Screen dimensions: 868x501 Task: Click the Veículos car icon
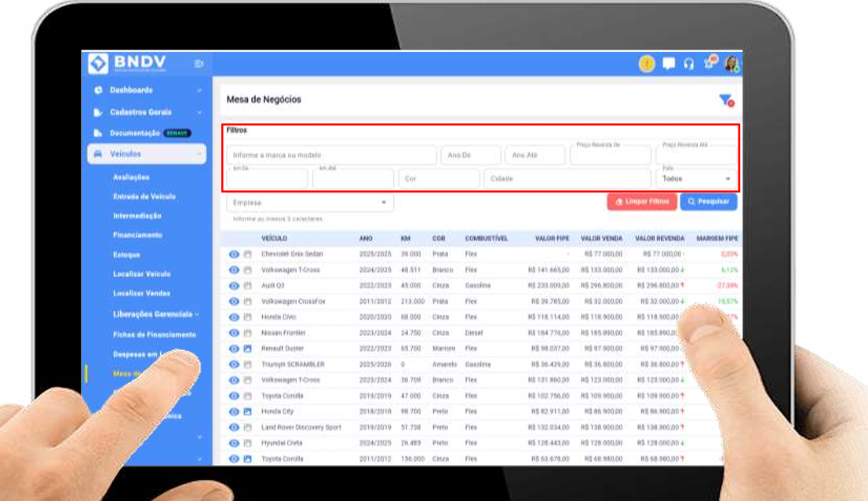coord(98,154)
